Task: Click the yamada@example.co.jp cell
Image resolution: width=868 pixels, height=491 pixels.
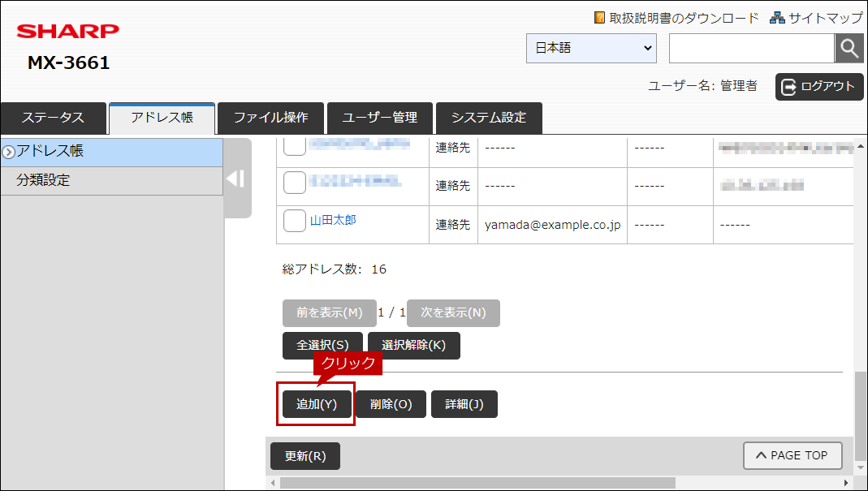Action: [552, 225]
